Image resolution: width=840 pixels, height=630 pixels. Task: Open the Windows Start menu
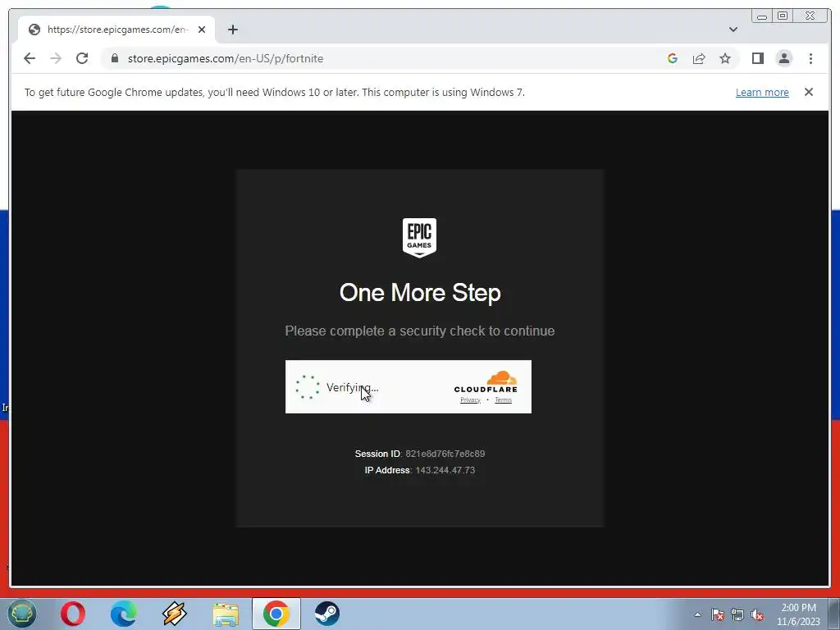click(x=22, y=614)
